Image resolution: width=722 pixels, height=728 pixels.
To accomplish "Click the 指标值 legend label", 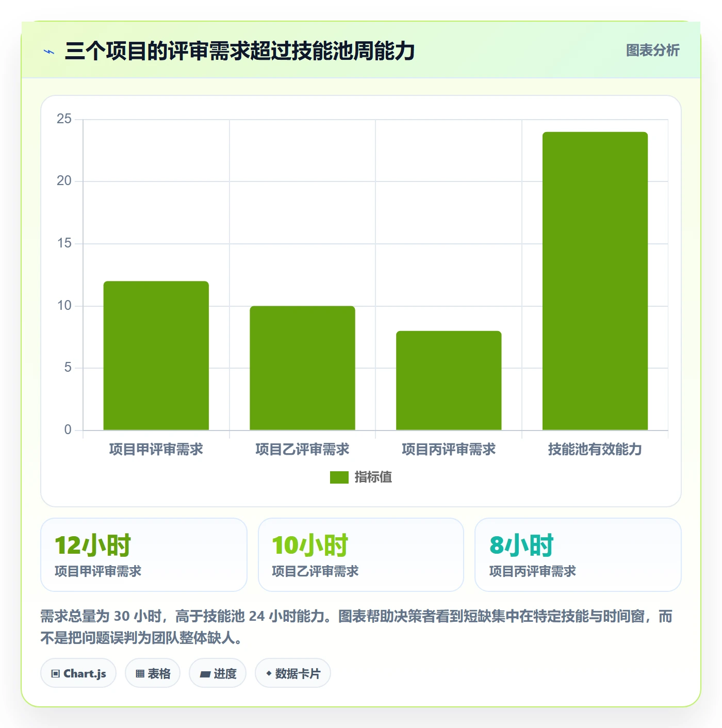I will click(373, 477).
